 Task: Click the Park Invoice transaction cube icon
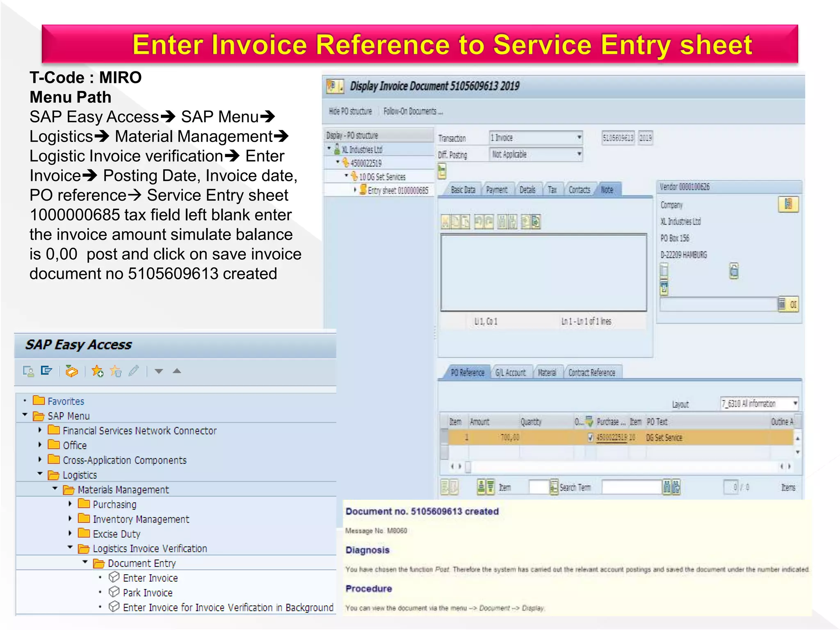click(x=114, y=592)
